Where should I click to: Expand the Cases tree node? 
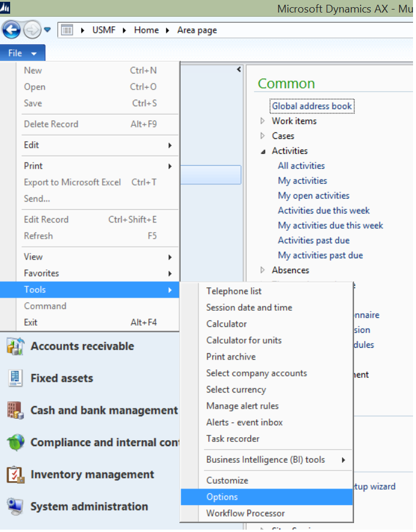coord(263,136)
